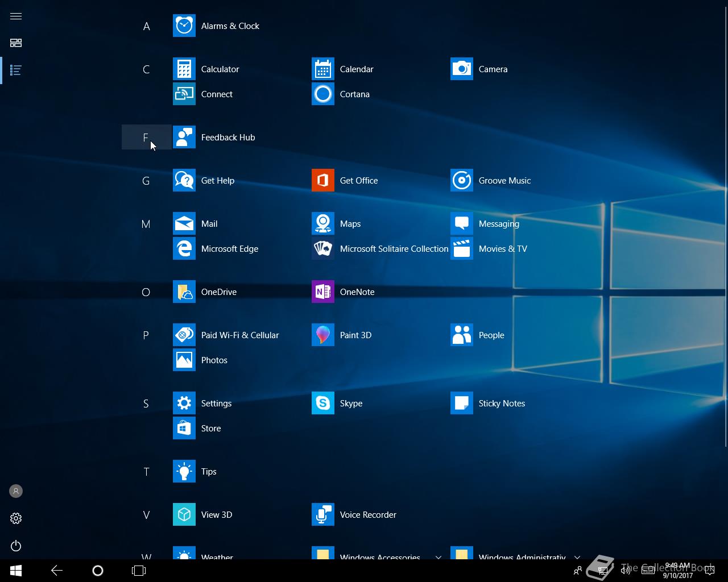Viewport: 728px width, 582px height.
Task: Click the vertical scrollbar on right edge
Action: coord(726,227)
